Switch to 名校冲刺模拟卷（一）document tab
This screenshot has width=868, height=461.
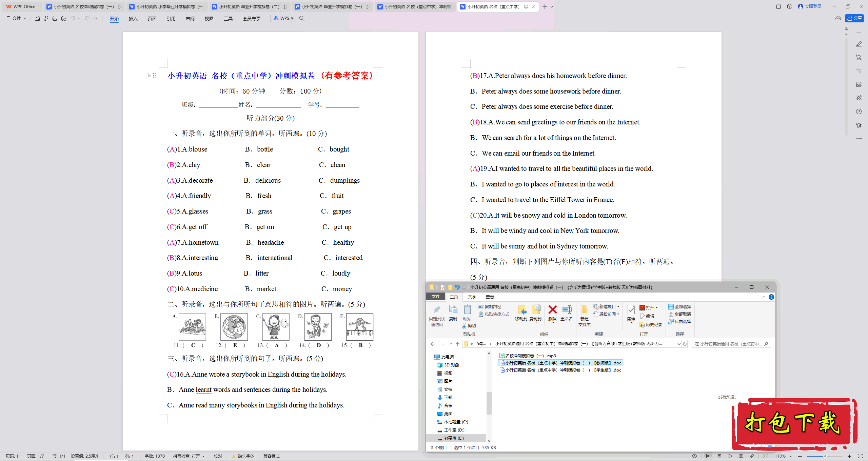tap(84, 6)
